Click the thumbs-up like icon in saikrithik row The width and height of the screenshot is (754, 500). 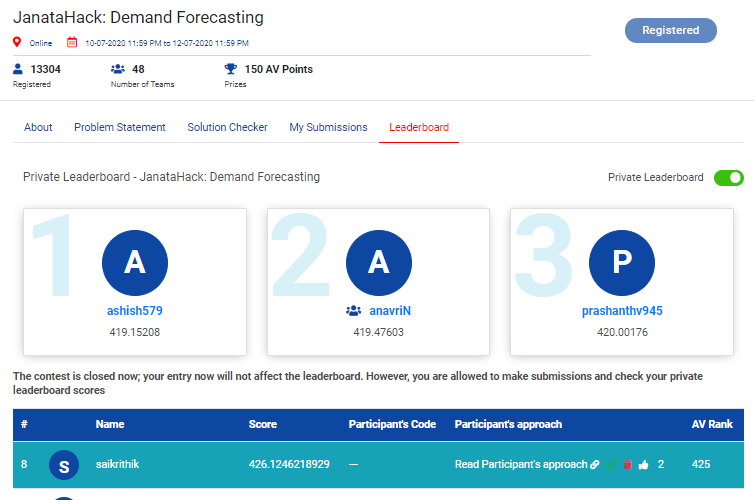(643, 464)
